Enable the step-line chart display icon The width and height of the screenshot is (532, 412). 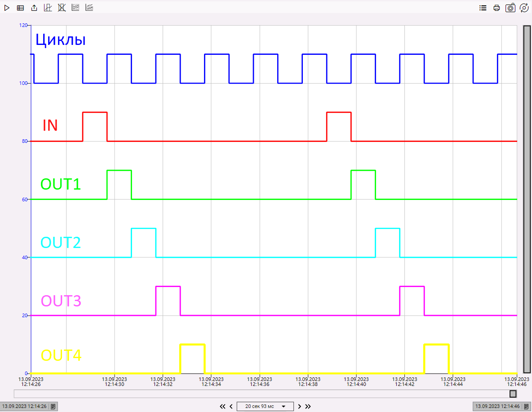coord(48,8)
